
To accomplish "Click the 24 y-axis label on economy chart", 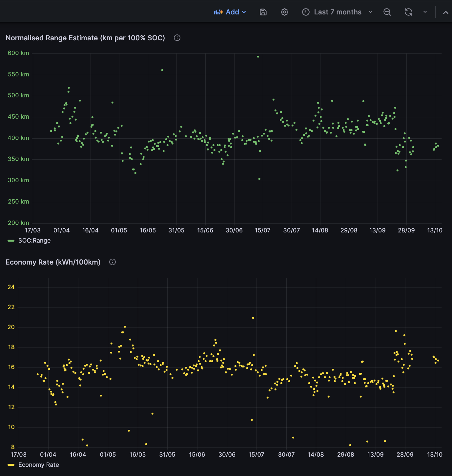I will click(x=11, y=287).
